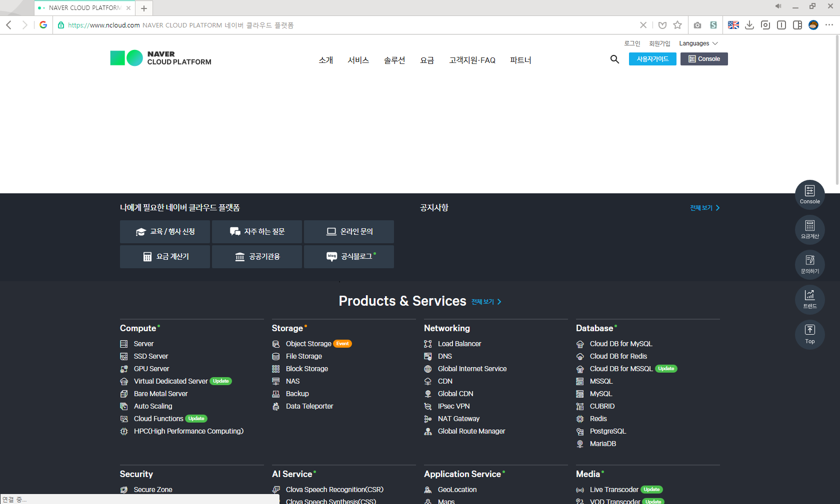Image resolution: width=840 pixels, height=504 pixels.
Task: Open the 서비스 navigation menu
Action: (358, 60)
